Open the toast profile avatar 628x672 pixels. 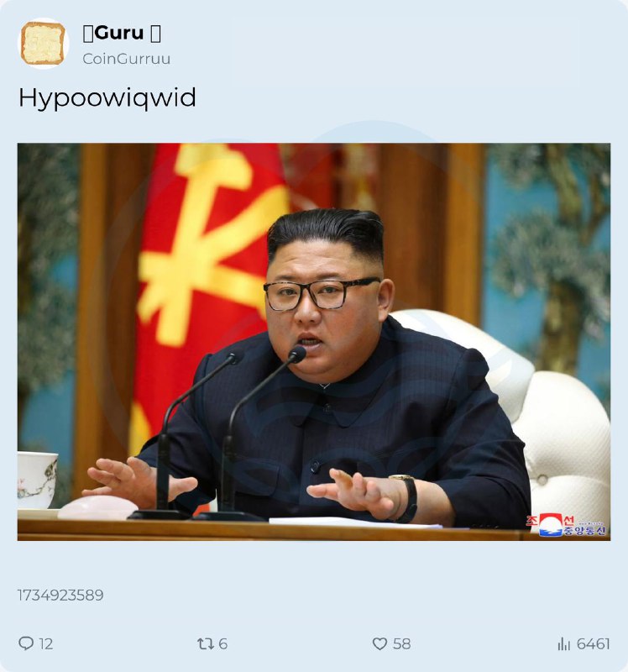tap(43, 44)
